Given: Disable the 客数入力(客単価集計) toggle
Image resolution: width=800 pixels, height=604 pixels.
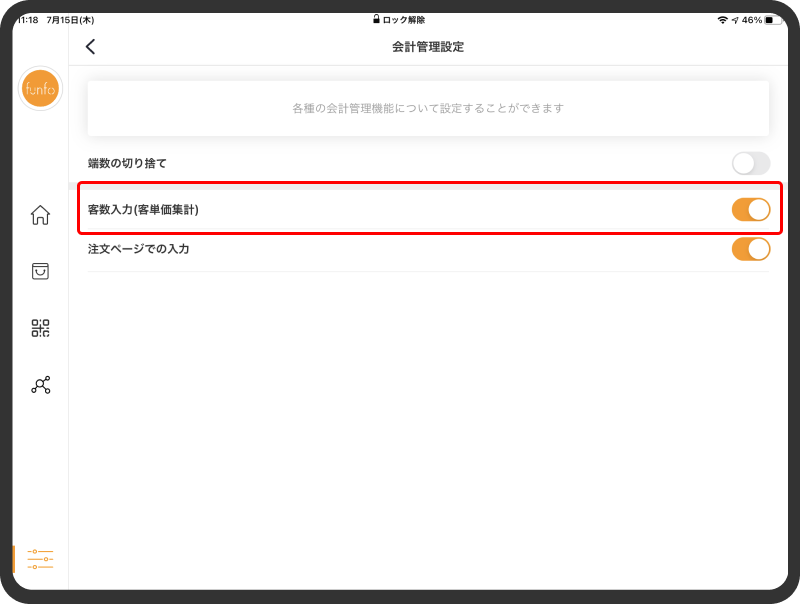Looking at the screenshot, I should [751, 210].
